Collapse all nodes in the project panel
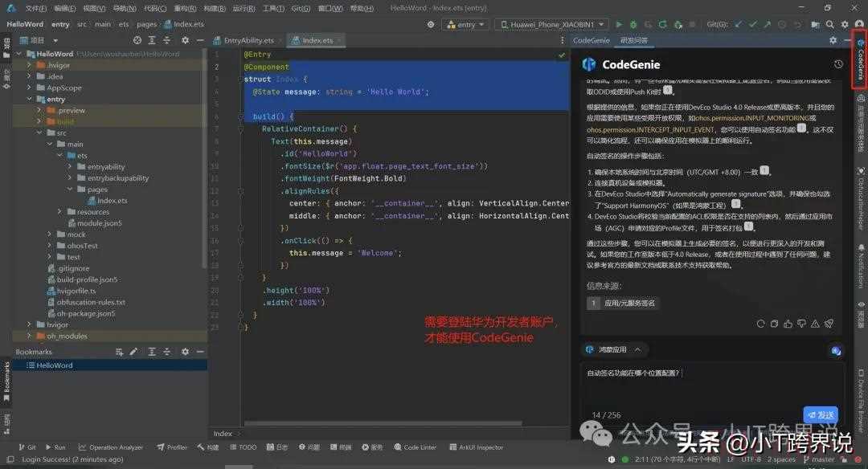The width and height of the screenshot is (868, 469). [x=166, y=40]
